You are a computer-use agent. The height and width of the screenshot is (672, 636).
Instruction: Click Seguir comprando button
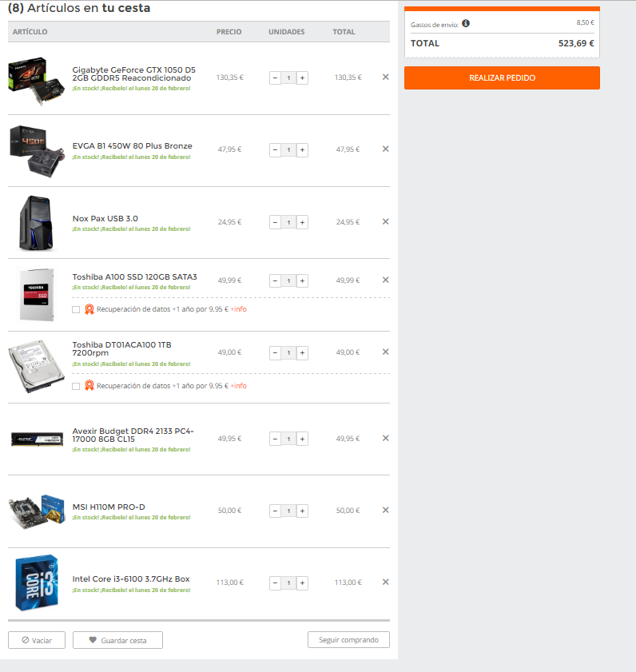pyautogui.click(x=348, y=640)
